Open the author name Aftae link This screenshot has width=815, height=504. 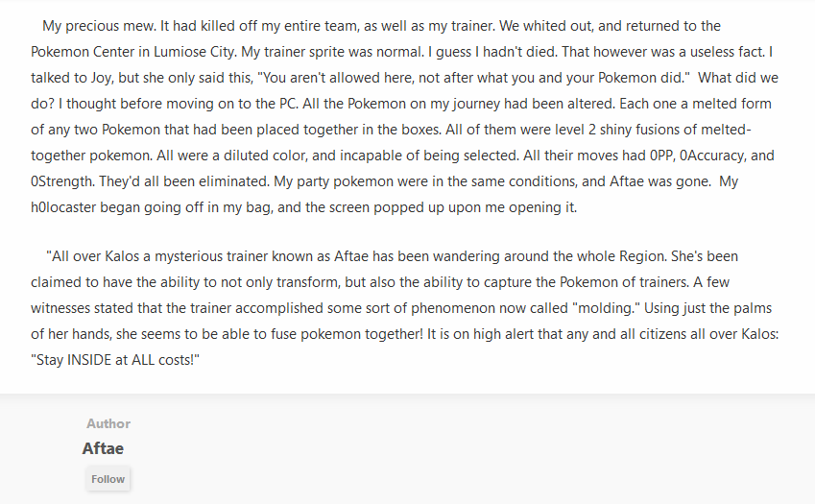103,448
